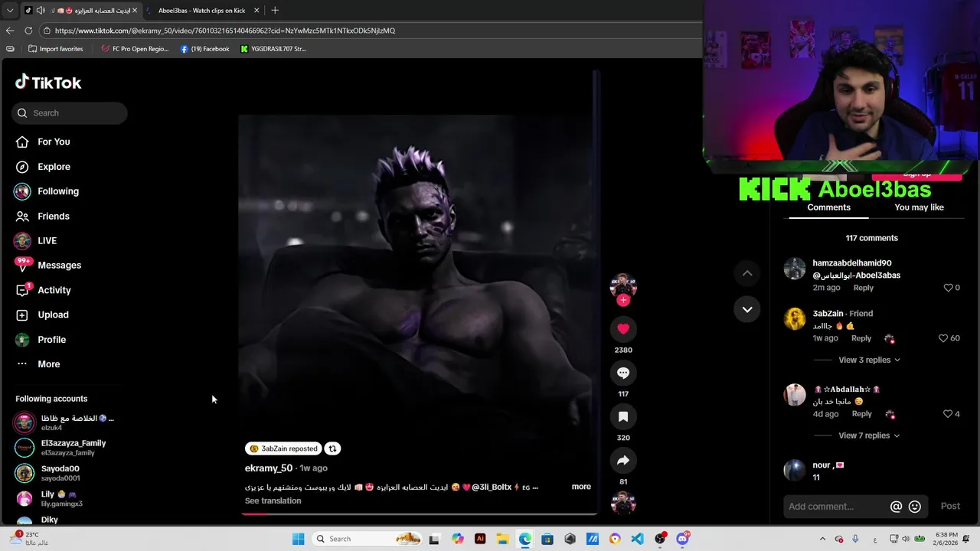Screen dimensions: 980x551
Task: Reply to Abdallah's comment
Action: tap(861, 414)
